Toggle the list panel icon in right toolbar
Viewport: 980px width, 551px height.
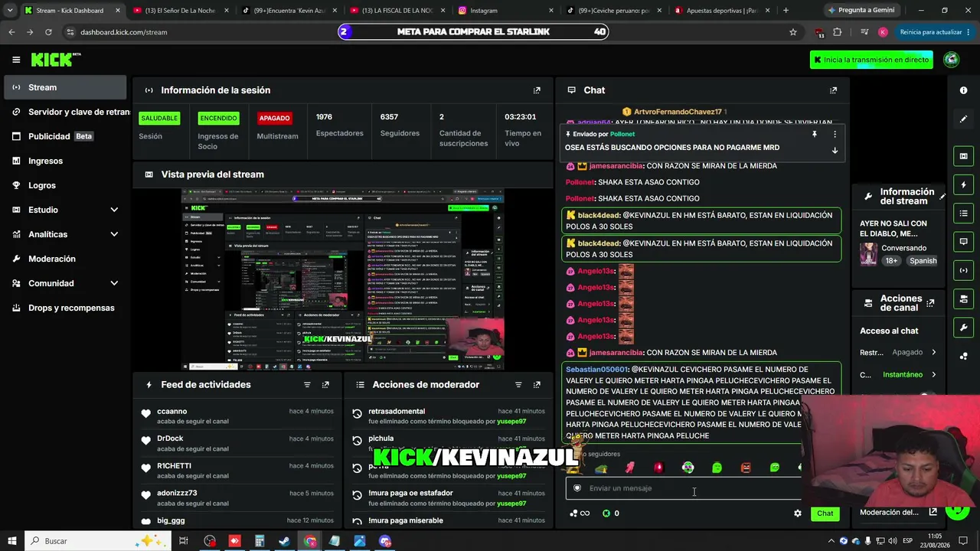click(x=963, y=214)
